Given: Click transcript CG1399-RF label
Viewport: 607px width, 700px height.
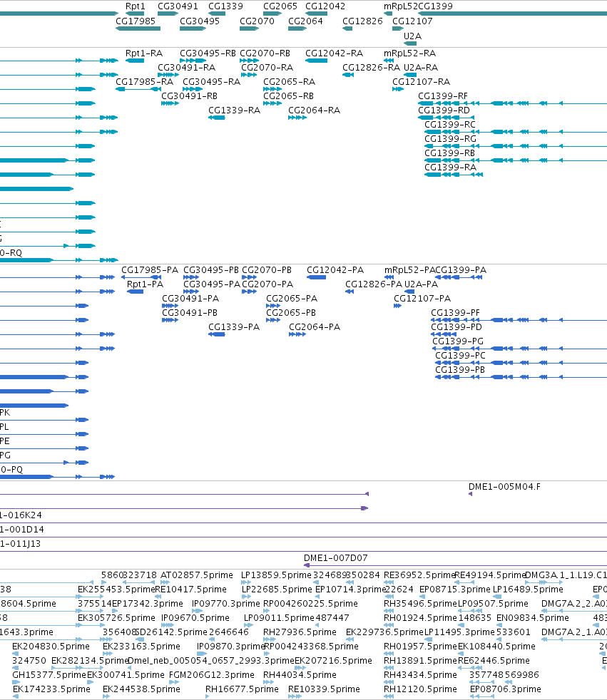Looking at the screenshot, I should 443,96.
